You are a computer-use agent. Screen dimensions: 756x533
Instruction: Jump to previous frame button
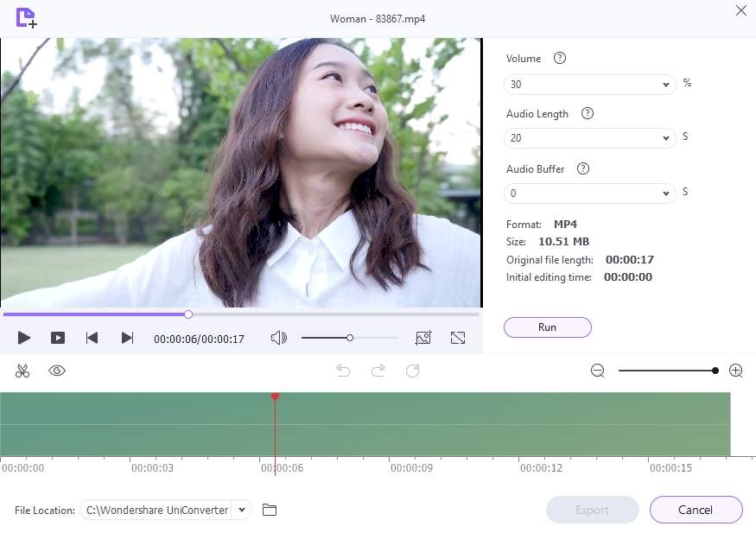92,338
